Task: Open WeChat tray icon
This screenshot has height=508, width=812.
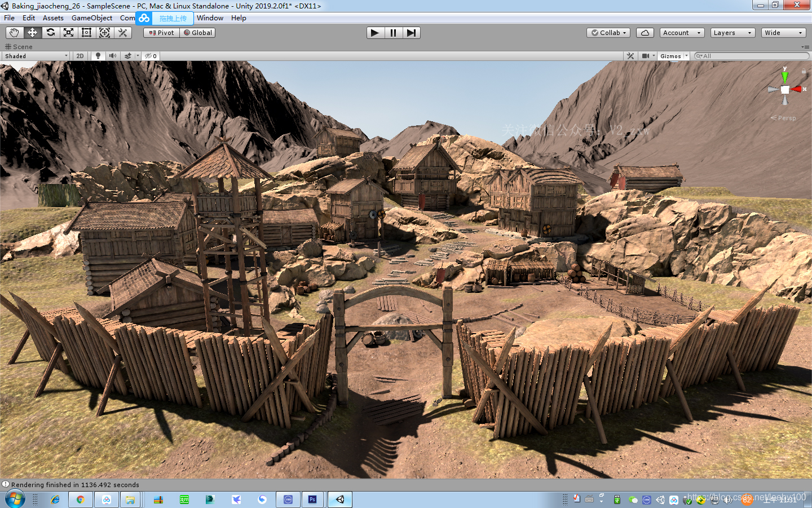Action: (x=633, y=500)
